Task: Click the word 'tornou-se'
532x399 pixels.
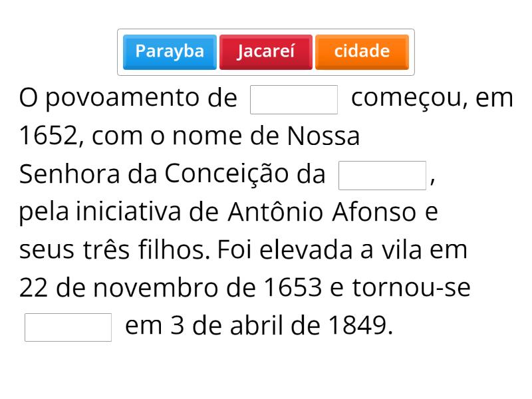Action: coord(411,288)
